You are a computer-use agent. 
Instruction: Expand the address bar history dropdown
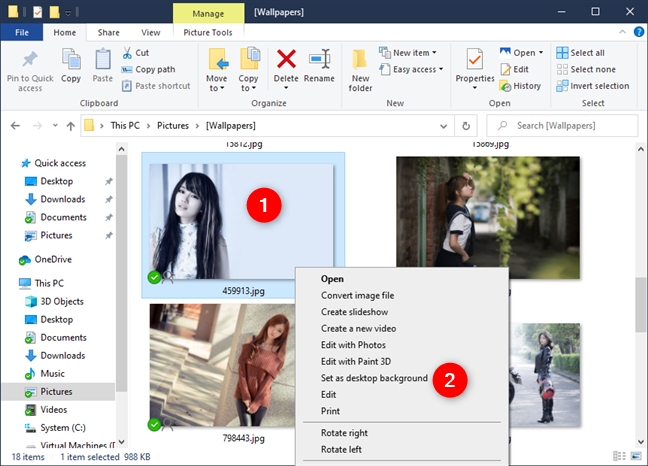(x=443, y=126)
